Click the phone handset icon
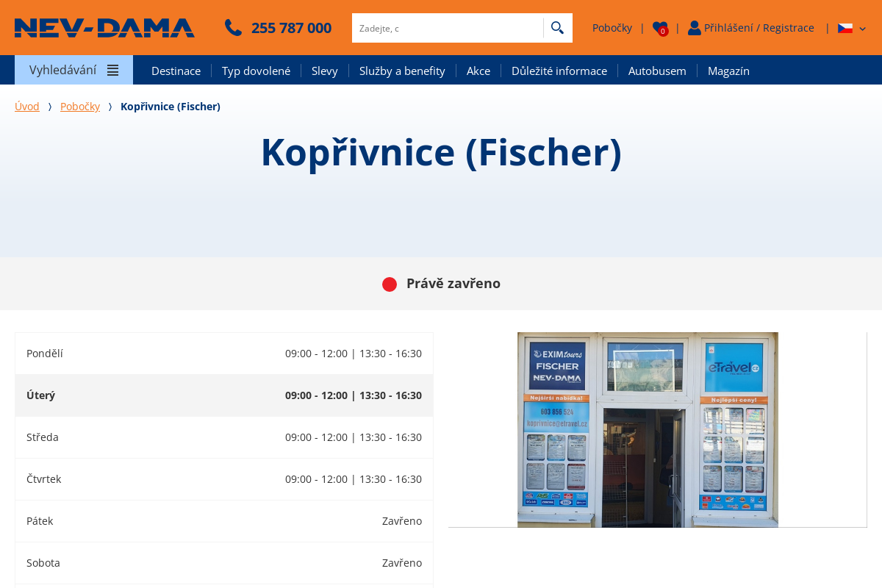Viewport: 882px width, 588px height. point(233,28)
